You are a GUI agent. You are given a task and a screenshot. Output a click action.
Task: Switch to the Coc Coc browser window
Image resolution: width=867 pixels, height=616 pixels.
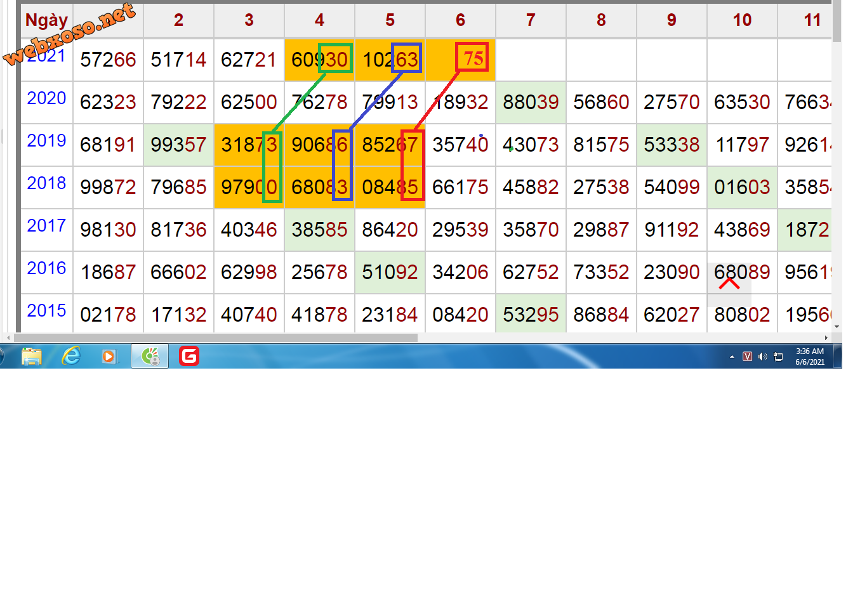150,357
